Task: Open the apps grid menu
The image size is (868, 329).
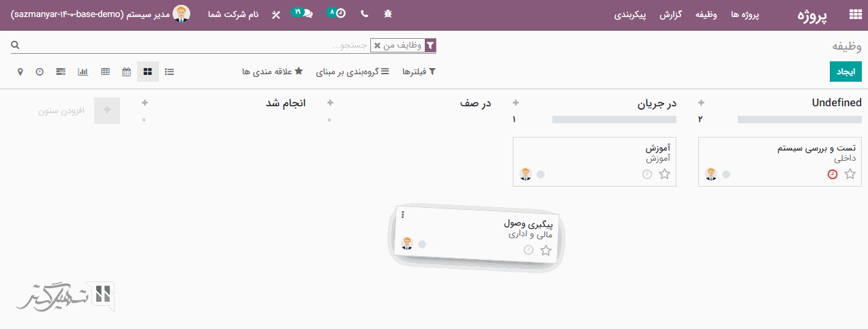Action: [854, 14]
